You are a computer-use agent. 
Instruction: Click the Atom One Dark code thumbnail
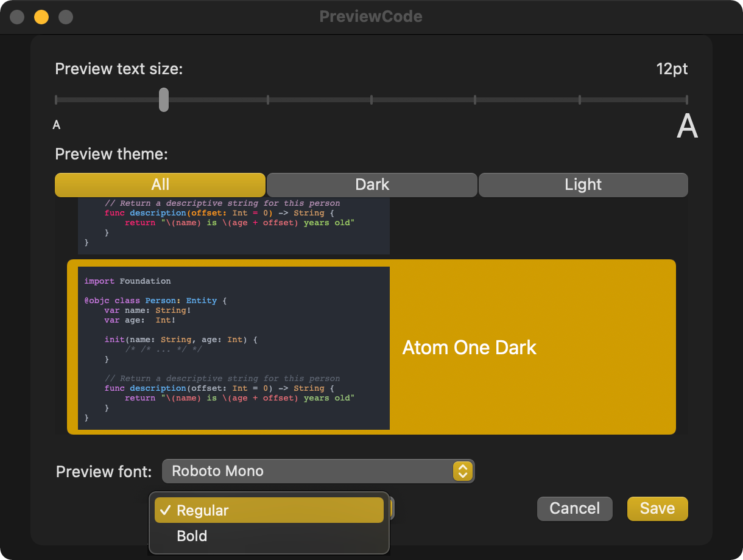click(234, 348)
